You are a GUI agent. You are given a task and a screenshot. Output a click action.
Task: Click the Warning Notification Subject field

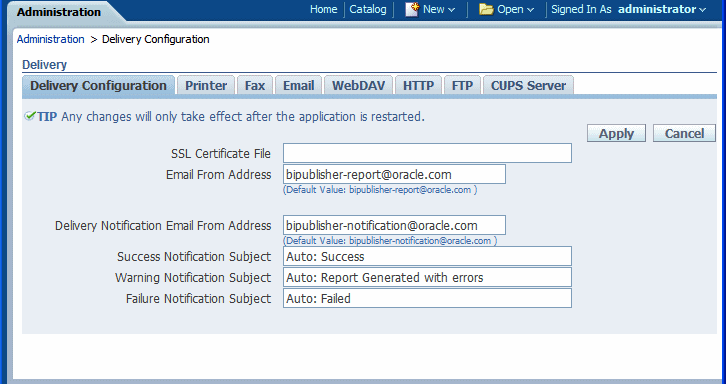click(x=427, y=277)
